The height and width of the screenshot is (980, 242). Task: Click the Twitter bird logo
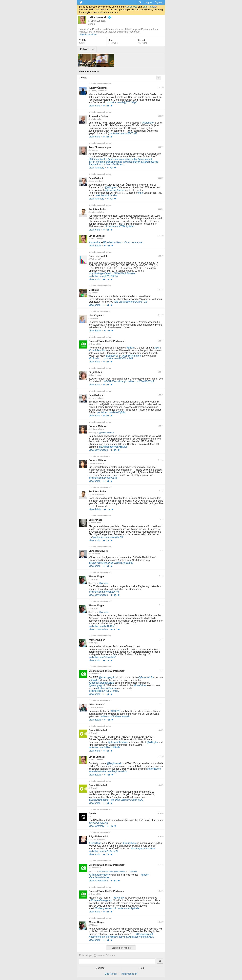click(81, 2)
